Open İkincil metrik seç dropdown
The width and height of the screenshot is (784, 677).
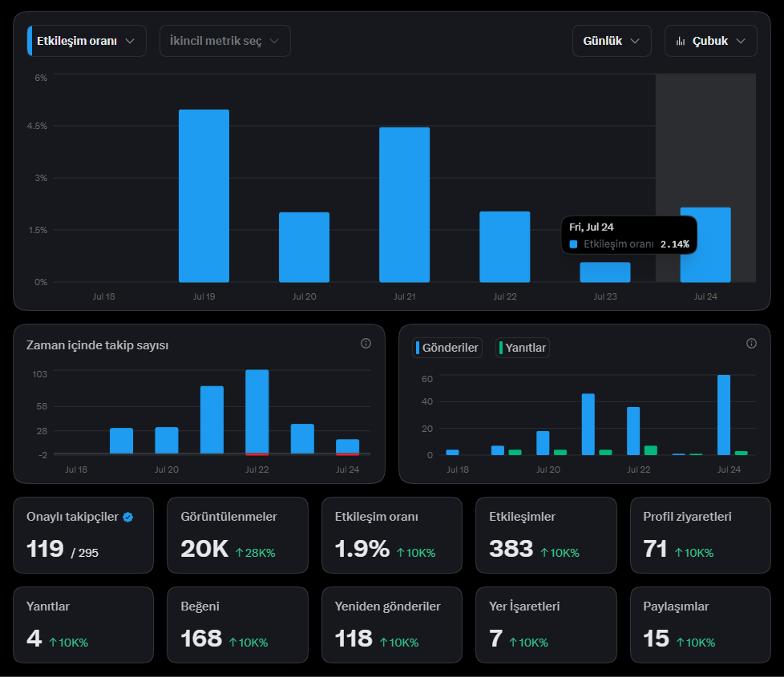(225, 41)
